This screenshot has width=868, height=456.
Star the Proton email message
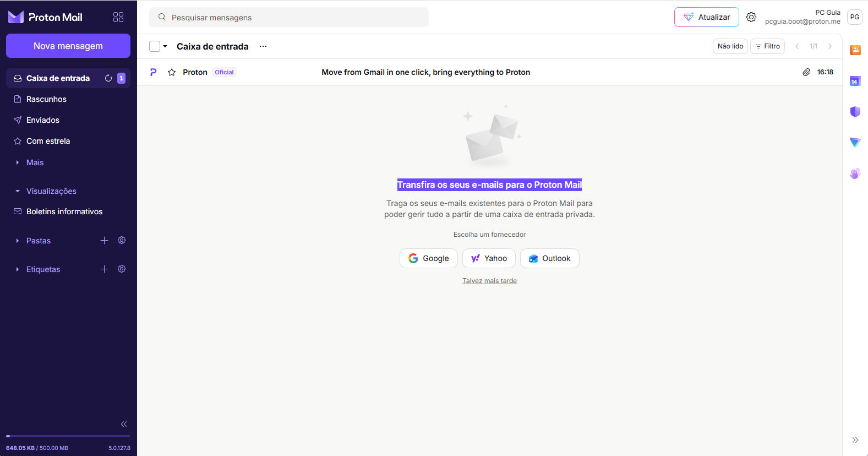click(x=172, y=72)
